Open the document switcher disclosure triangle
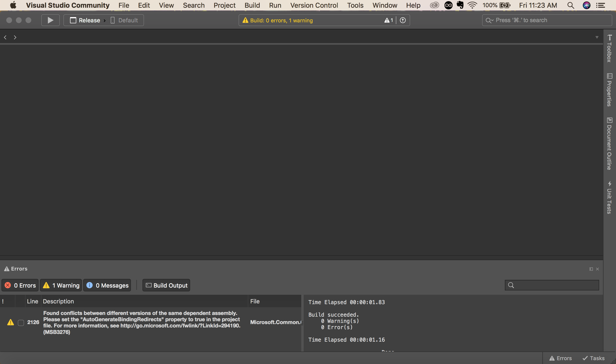Image resolution: width=616 pixels, height=364 pixels. click(597, 37)
